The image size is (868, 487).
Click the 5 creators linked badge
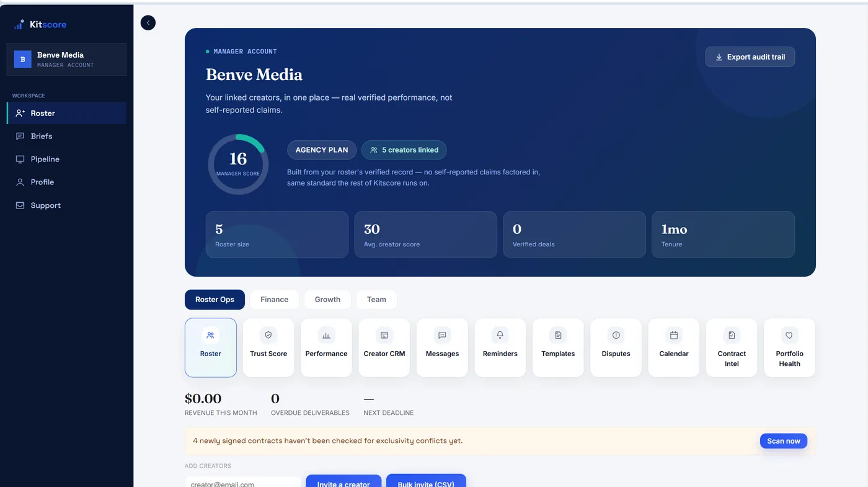point(404,150)
